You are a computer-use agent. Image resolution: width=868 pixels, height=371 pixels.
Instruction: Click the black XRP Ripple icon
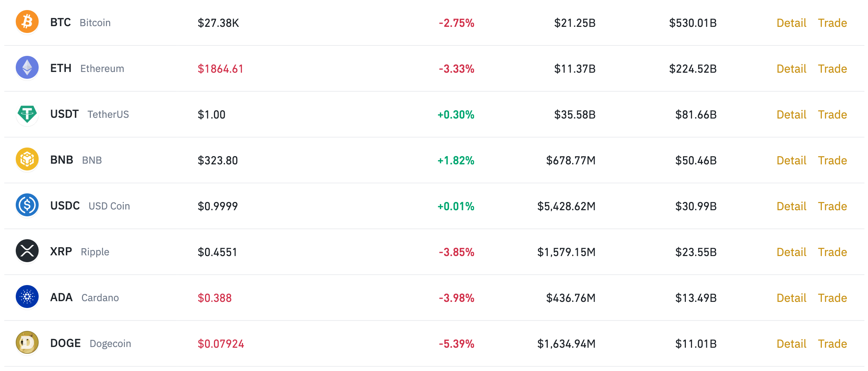coord(27,251)
